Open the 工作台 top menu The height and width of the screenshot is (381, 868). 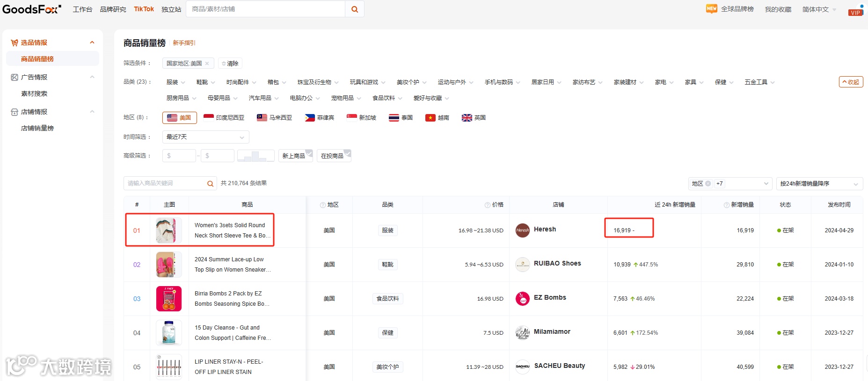pos(82,9)
